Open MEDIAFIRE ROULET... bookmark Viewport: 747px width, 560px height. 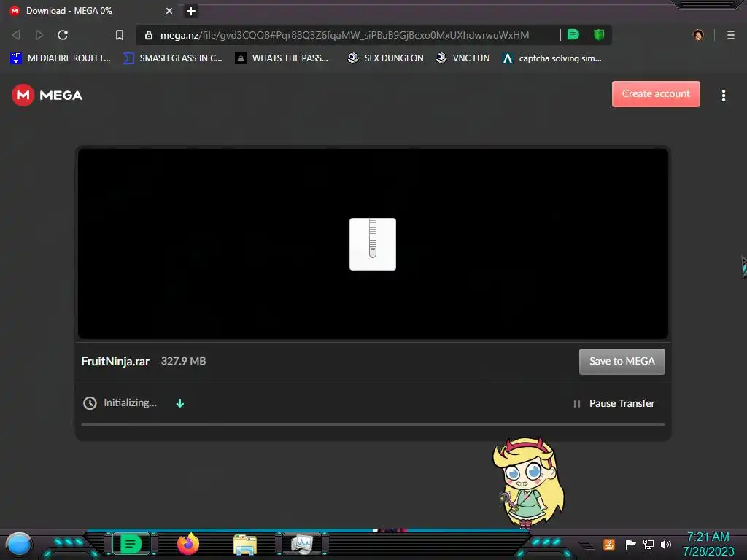tap(61, 58)
